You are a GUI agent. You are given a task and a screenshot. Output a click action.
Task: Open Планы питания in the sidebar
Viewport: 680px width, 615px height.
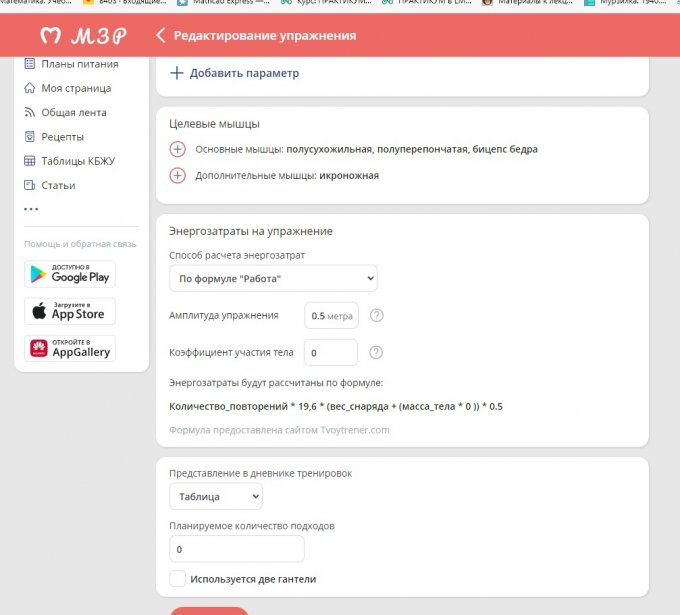pos(79,64)
